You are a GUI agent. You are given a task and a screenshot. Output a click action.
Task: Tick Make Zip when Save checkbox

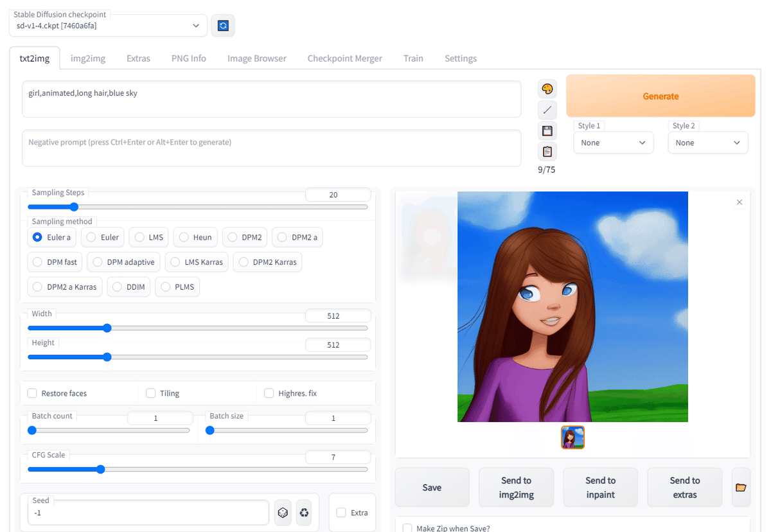[x=407, y=528]
